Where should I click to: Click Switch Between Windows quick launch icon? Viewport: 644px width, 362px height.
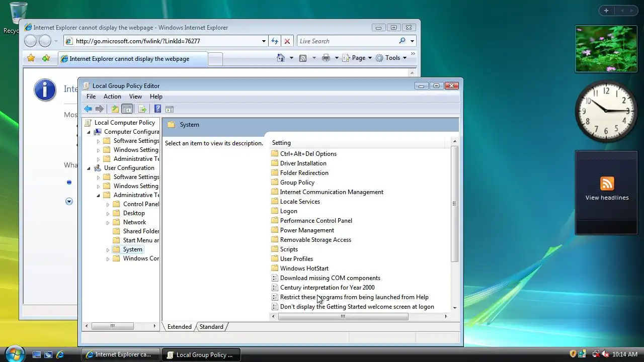[48, 354]
